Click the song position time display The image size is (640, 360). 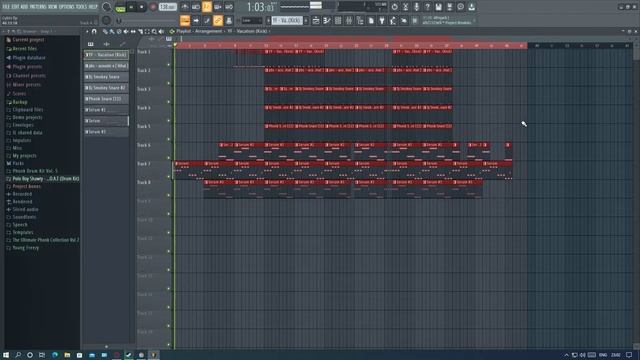click(x=261, y=7)
